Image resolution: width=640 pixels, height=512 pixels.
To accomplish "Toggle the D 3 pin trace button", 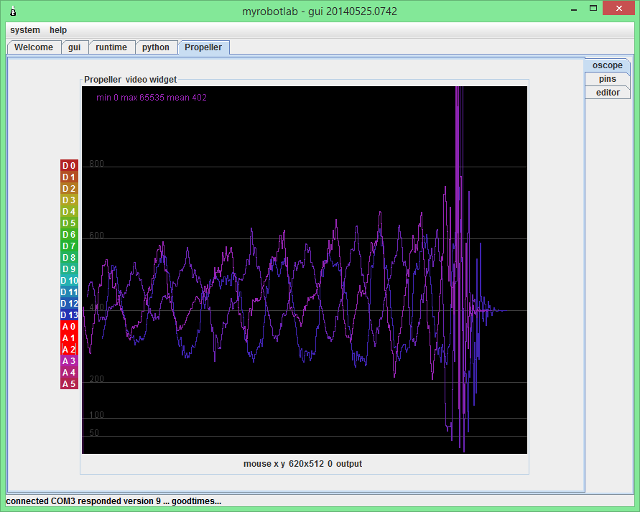I will (69, 200).
